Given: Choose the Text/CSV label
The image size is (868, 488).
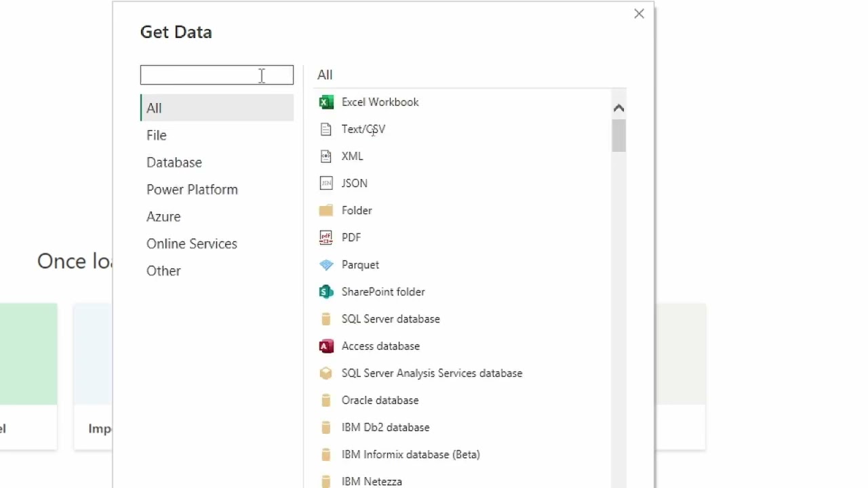Looking at the screenshot, I should pos(363,129).
